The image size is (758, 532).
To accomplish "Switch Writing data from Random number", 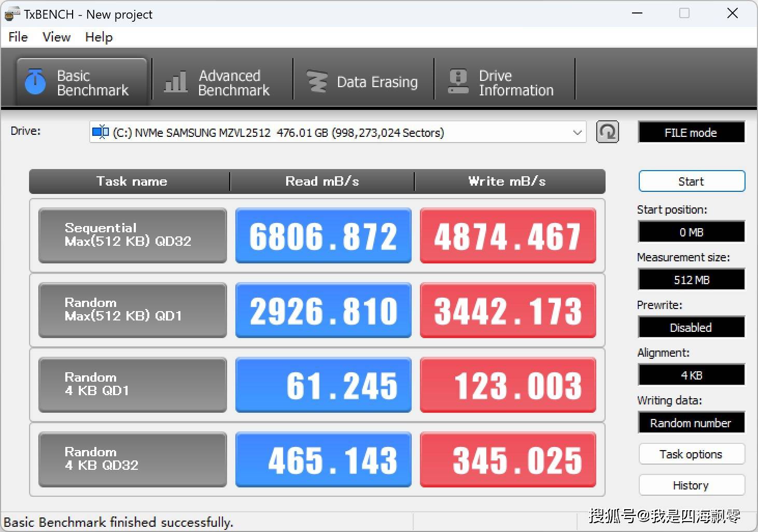I will click(x=691, y=423).
